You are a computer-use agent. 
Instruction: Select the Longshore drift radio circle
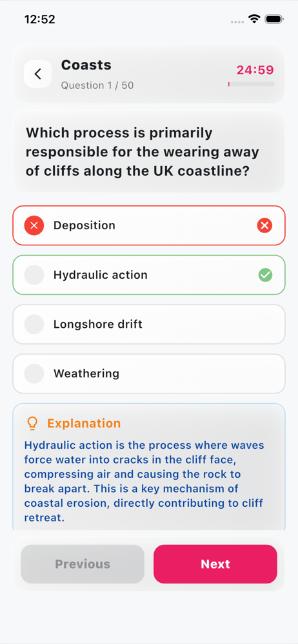[x=34, y=324]
